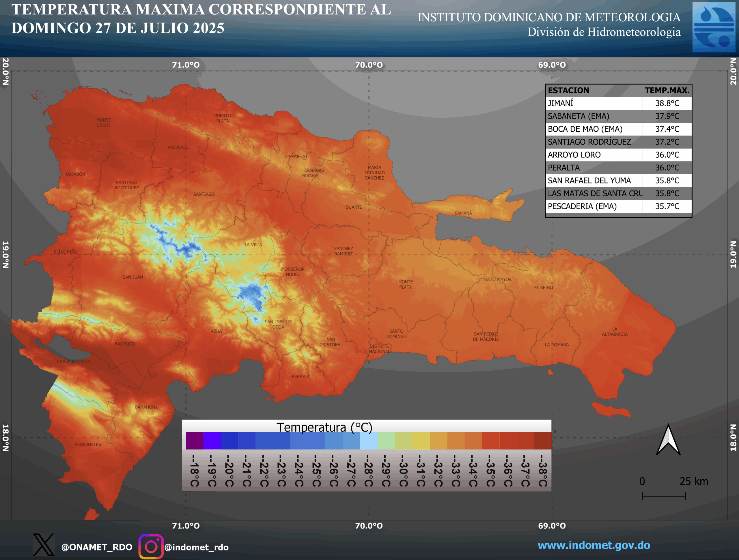This screenshot has height=560, width=739.
Task: Click the 'ESTACION' table header
Action: (568, 91)
